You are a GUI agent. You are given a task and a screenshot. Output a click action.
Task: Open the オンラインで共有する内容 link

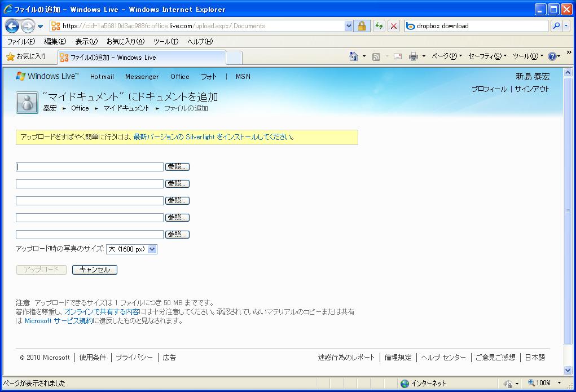point(102,312)
